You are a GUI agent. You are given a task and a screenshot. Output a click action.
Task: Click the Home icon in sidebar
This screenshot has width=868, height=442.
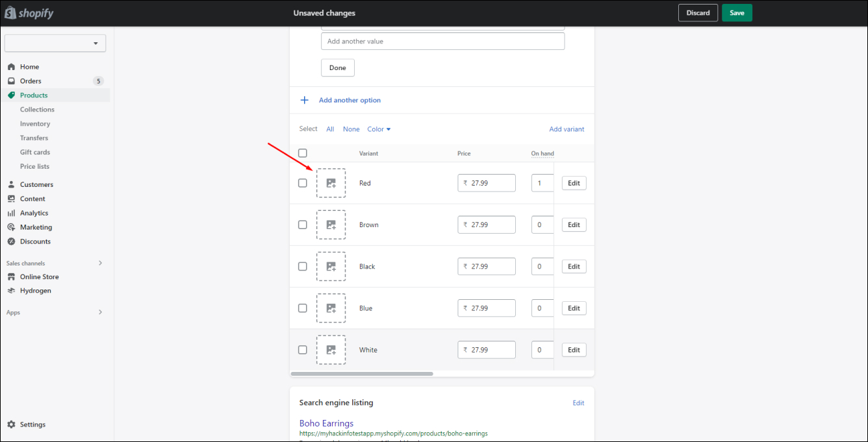11,67
